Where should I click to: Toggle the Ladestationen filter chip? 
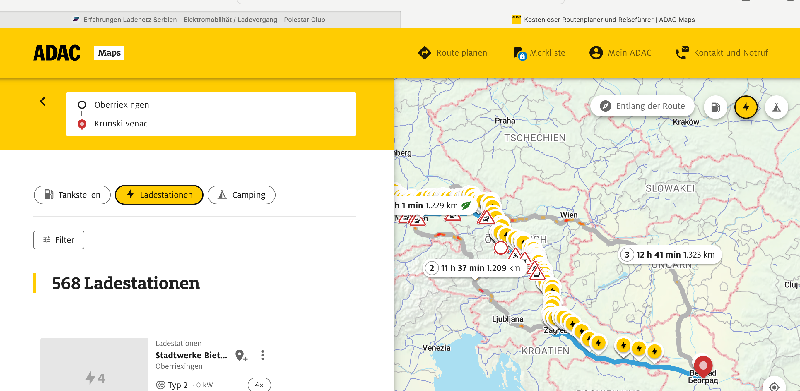click(159, 195)
